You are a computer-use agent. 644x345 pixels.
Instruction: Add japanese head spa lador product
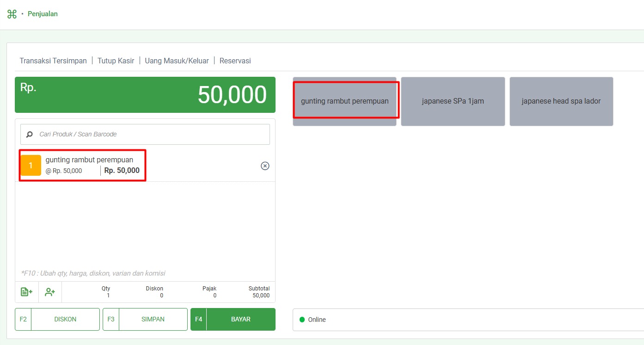[561, 101]
